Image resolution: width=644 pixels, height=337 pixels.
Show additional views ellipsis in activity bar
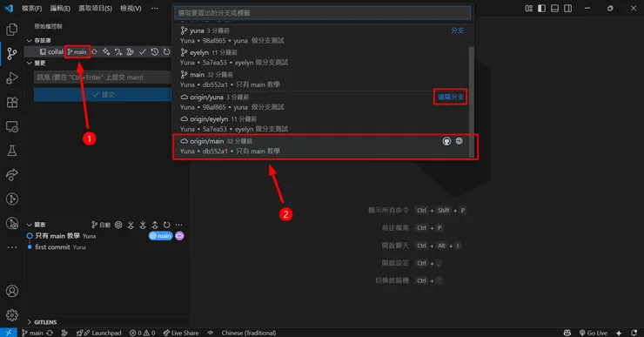(x=12, y=247)
